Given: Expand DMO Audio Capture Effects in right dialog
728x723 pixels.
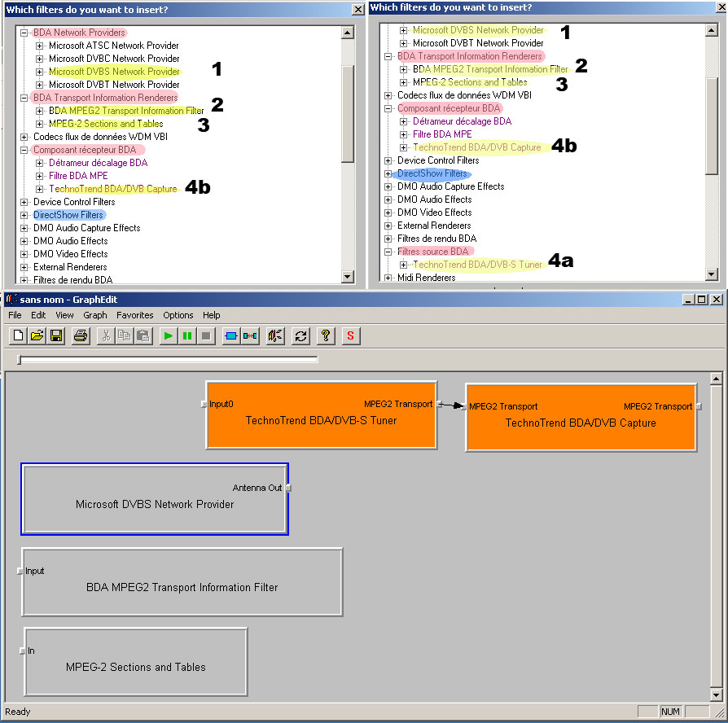Looking at the screenshot, I should pos(388,186).
